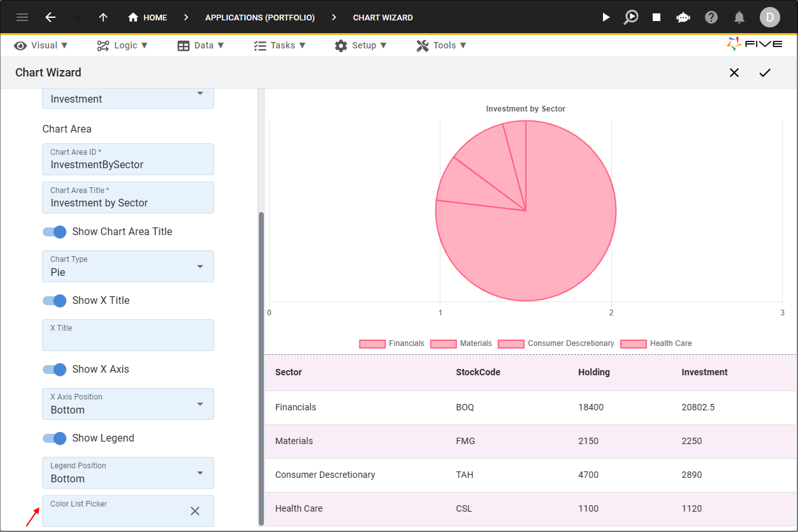Click the left panel scrollbar
Image resolution: width=798 pixels, height=532 pixels.
pos(261,368)
